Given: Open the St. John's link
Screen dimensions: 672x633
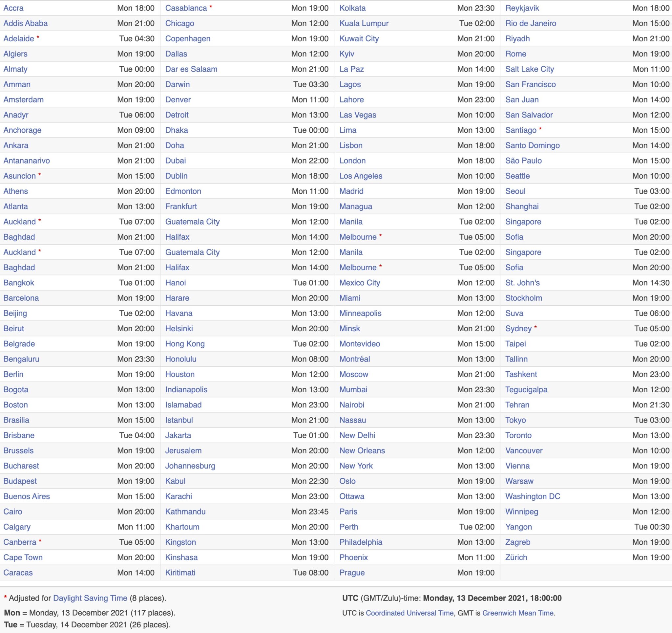Looking at the screenshot, I should tap(522, 283).
